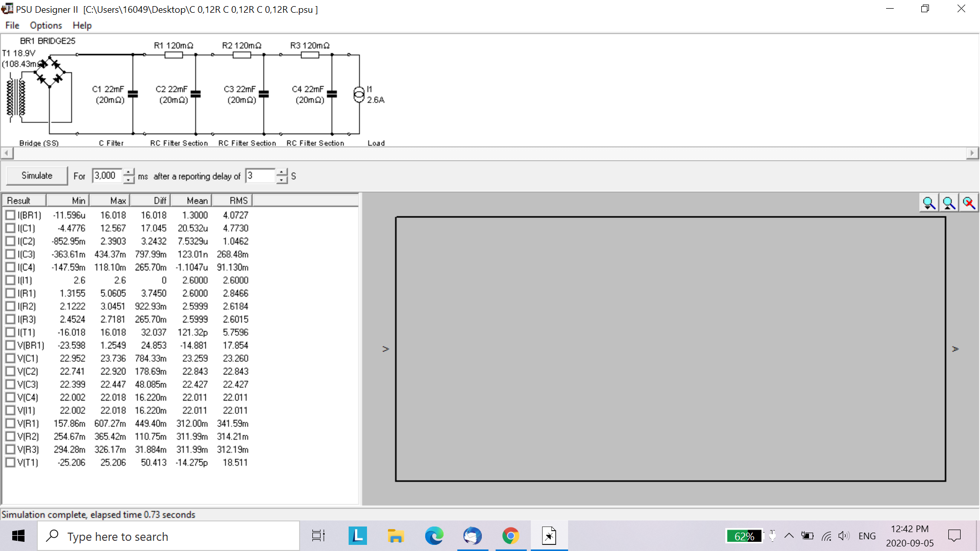This screenshot has height=551, width=980.
Task: Open the Options menu
Action: pyautogui.click(x=46, y=26)
